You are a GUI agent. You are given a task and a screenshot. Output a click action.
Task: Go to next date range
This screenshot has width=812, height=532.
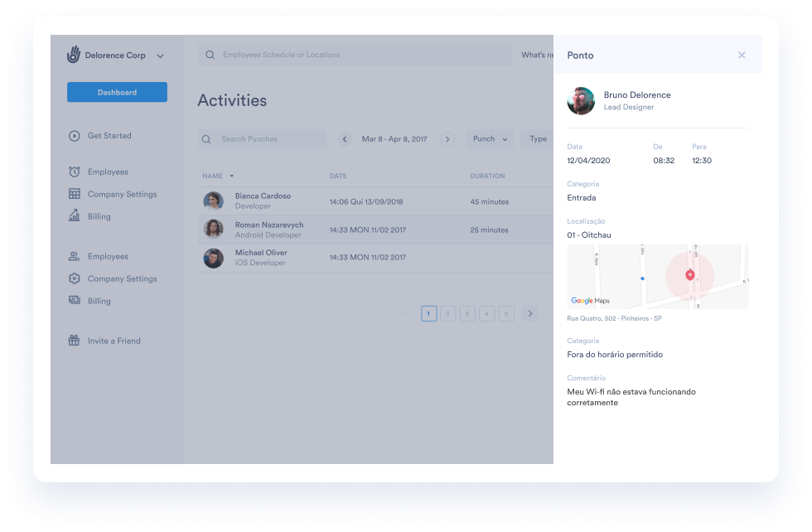(x=447, y=139)
